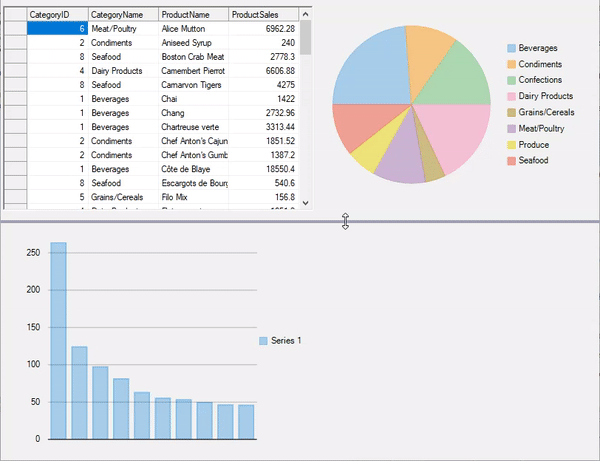Select the Alice Mutton product cell
This screenshot has width=600, height=461.
click(x=193, y=30)
